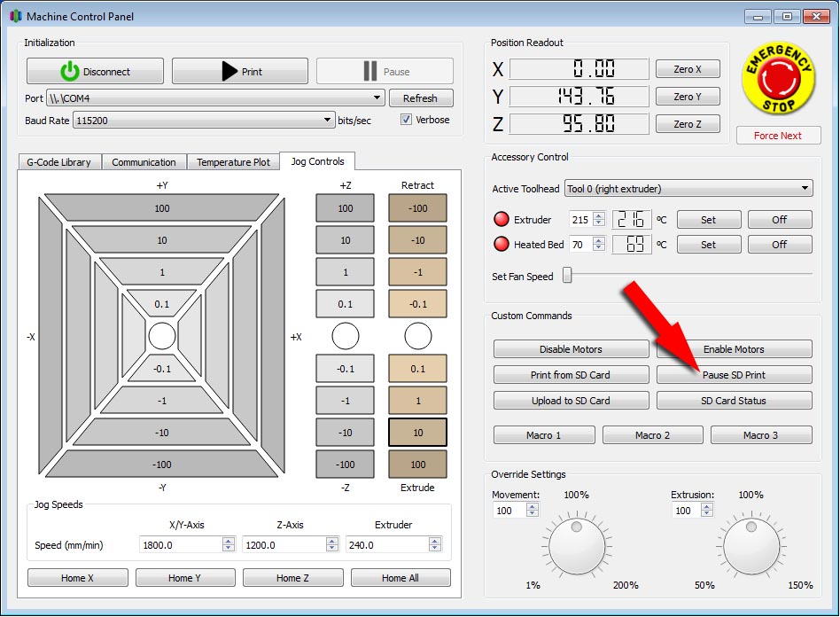The height and width of the screenshot is (617, 840).
Task: Increase the X/Y-Axis speed stepper
Action: coord(229,542)
